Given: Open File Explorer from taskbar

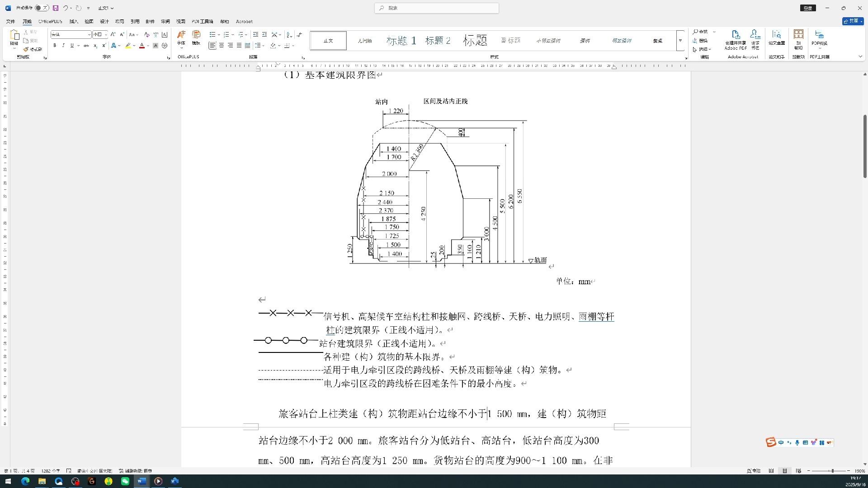Looking at the screenshot, I should point(42,481).
